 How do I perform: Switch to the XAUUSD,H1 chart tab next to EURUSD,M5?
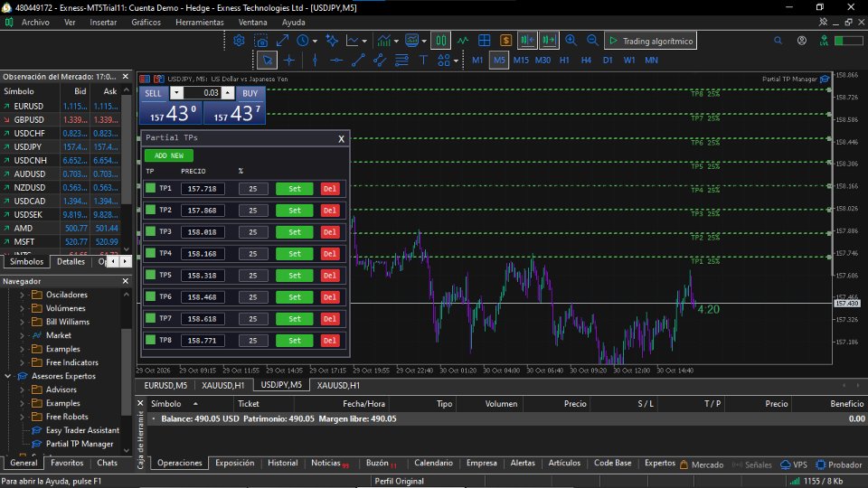click(x=223, y=385)
